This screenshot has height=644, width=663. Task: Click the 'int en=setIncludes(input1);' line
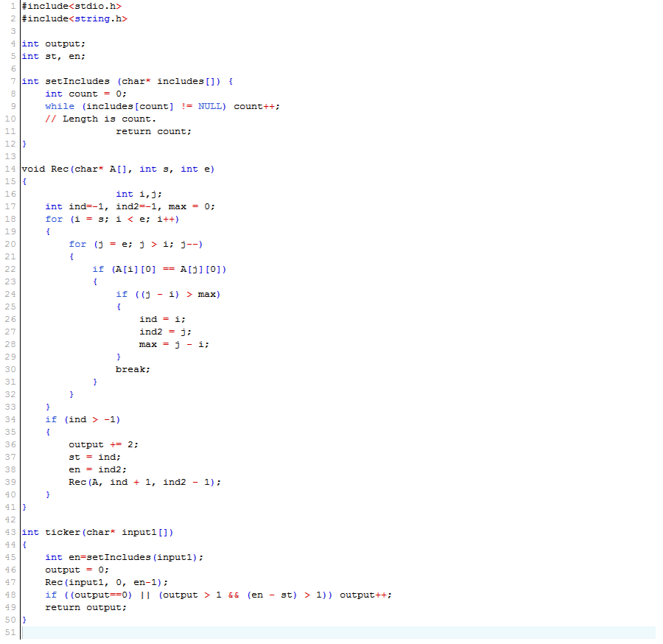pos(124,557)
